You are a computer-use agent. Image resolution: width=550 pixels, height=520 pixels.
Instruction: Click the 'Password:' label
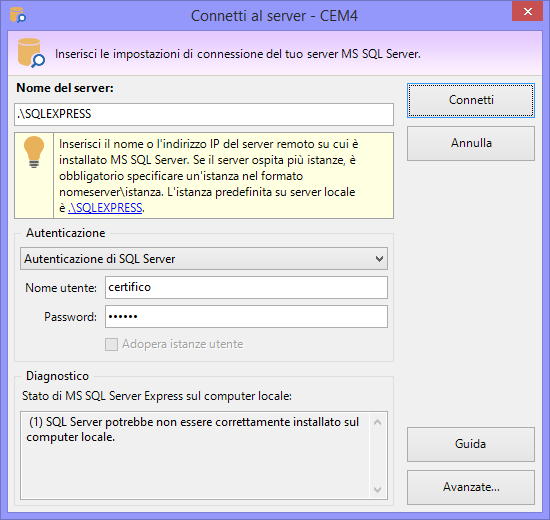pos(71,317)
